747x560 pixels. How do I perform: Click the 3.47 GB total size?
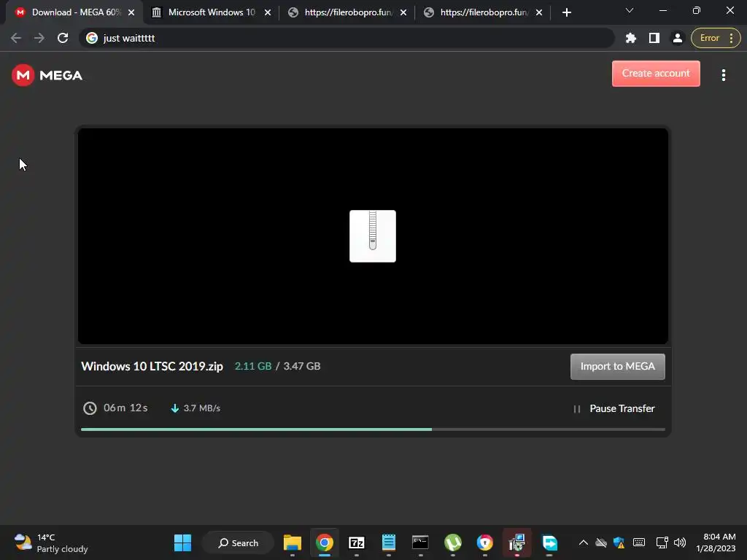302,366
